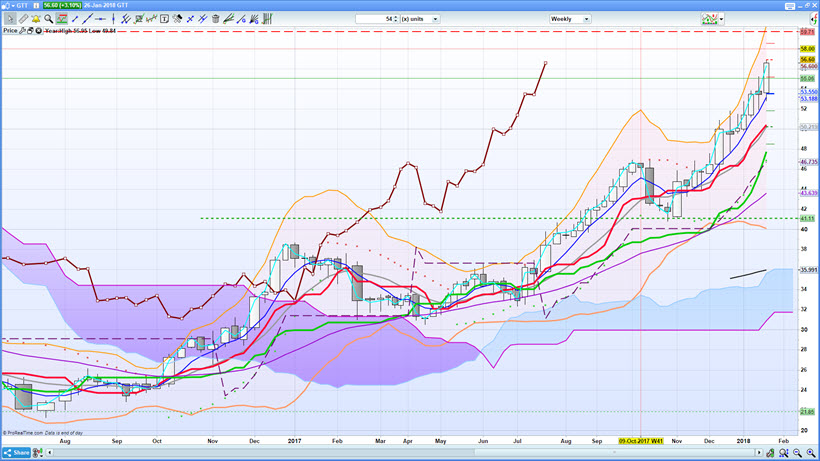Image resolution: width=820 pixels, height=461 pixels.
Task: Click the chart lock icon at bottom right
Action: click(770, 453)
